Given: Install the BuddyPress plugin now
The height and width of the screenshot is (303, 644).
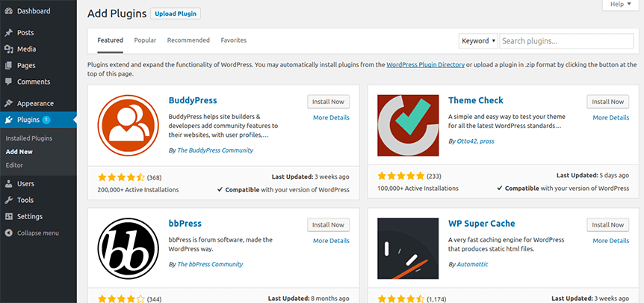Looking at the screenshot, I should point(328,102).
